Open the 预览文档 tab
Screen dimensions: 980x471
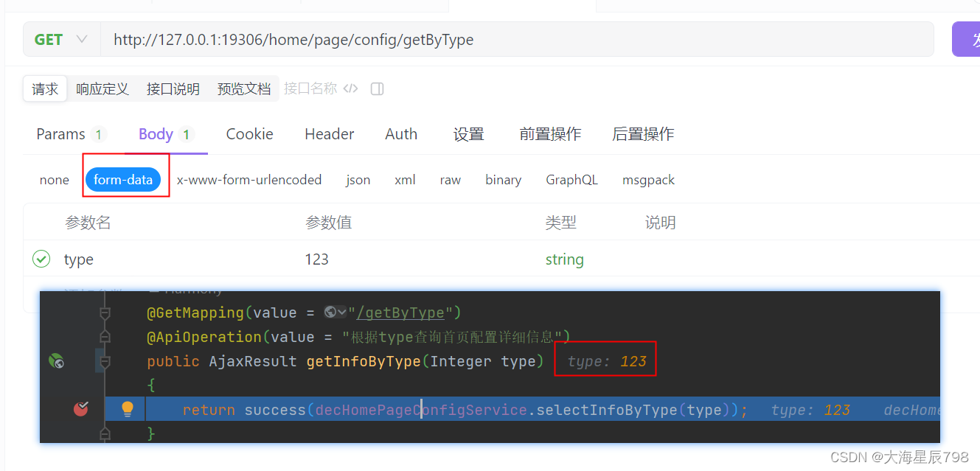[244, 88]
